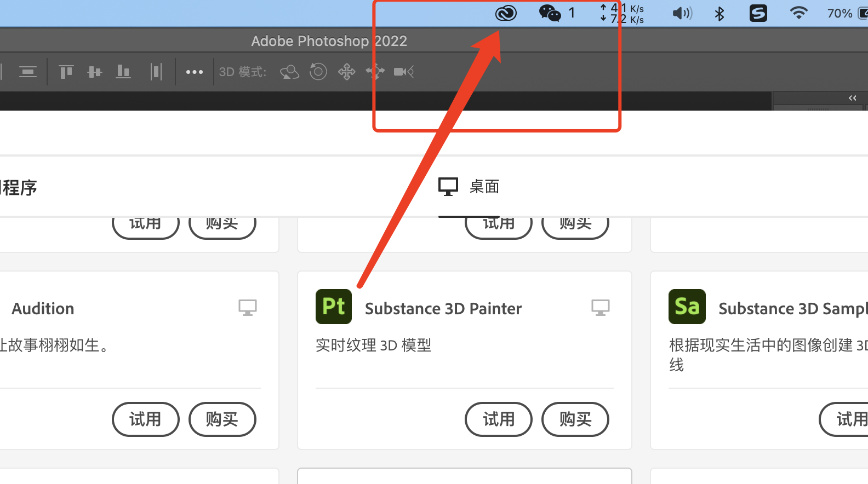The width and height of the screenshot is (868, 484).
Task: Click 试用 for Substance 3D Painter
Action: coord(498,419)
